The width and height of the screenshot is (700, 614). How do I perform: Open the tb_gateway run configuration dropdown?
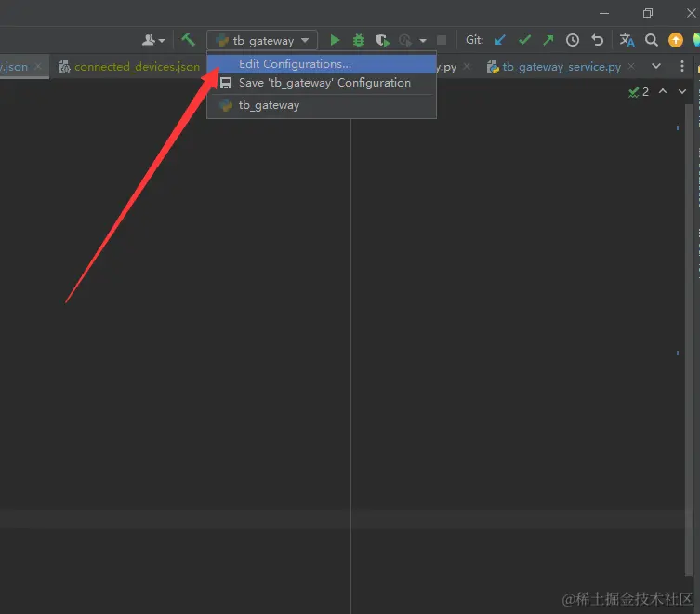click(262, 40)
